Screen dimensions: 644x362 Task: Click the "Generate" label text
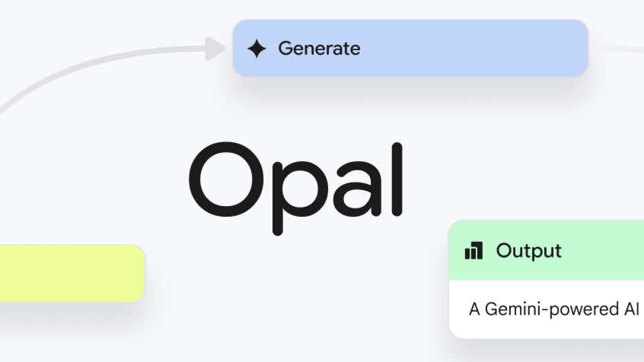(x=319, y=49)
